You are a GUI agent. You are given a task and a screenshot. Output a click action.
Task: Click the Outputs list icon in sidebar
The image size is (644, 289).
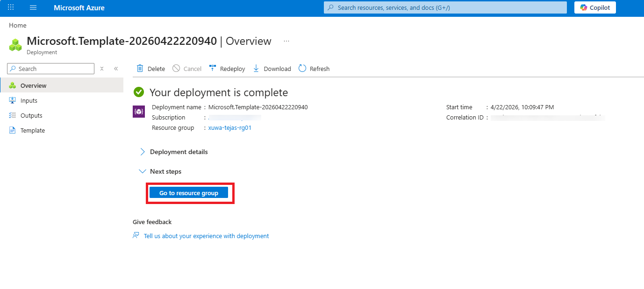coord(13,115)
